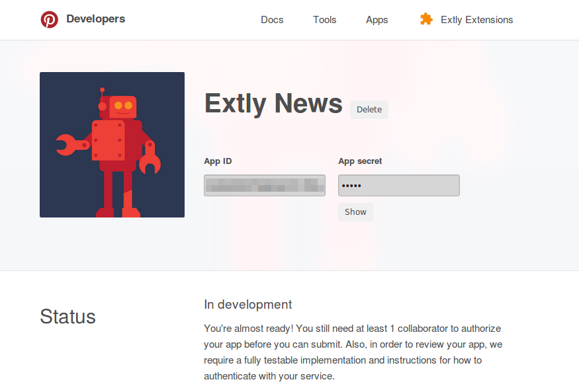Click the paragraph starting "You're almost ready!"
Viewport: 579px width, 392px height.
coord(353,352)
